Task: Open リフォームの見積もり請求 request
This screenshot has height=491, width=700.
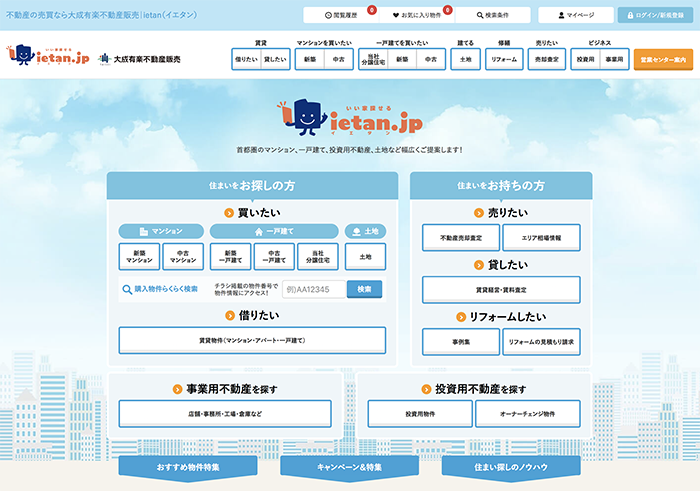Action: (x=541, y=342)
